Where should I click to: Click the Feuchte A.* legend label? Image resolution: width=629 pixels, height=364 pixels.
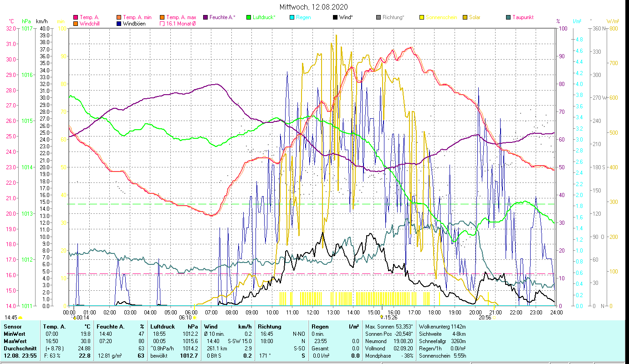click(223, 17)
